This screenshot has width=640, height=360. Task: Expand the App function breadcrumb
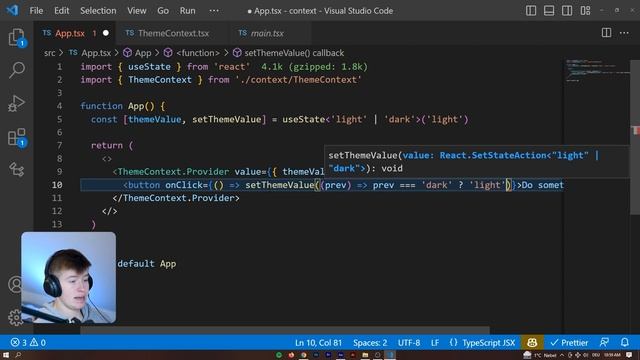coord(138,53)
